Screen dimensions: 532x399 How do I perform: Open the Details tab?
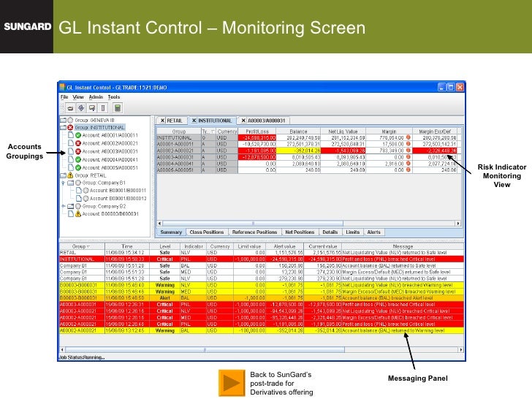330,232
